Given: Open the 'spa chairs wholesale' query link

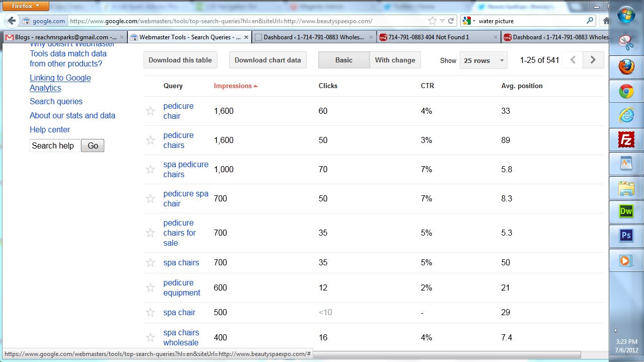Looking at the screenshot, I should tap(181, 337).
